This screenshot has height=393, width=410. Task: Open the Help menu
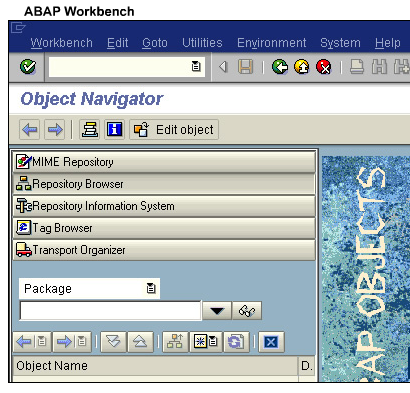pos(387,43)
